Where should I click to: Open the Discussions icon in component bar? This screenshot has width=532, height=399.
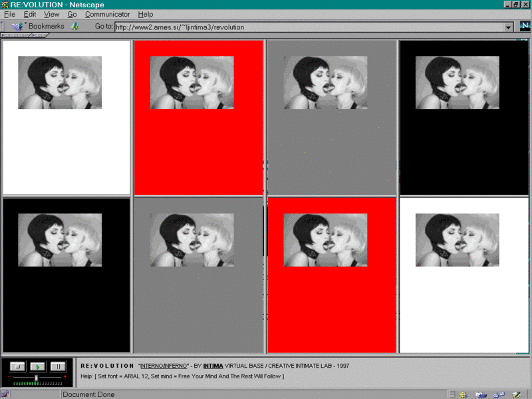(498, 394)
